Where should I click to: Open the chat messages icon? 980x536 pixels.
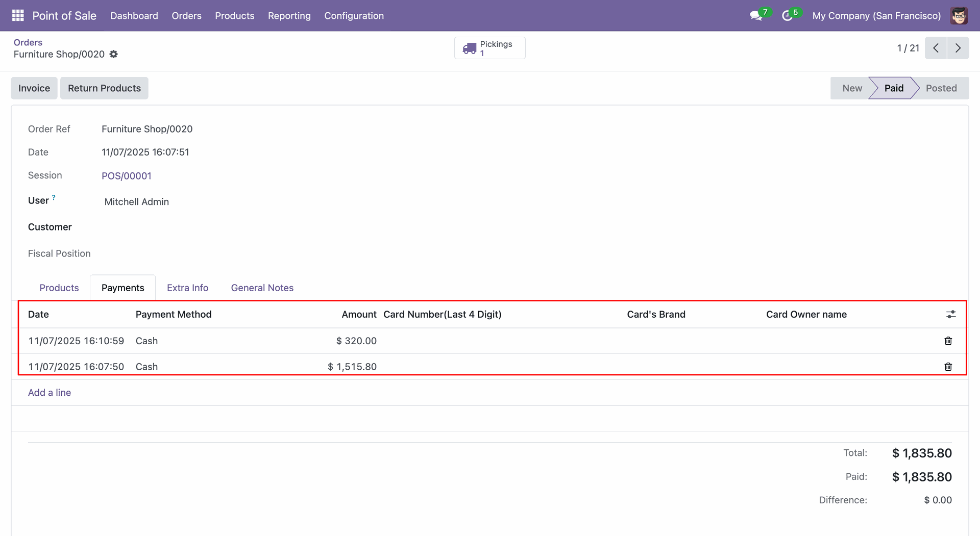755,16
